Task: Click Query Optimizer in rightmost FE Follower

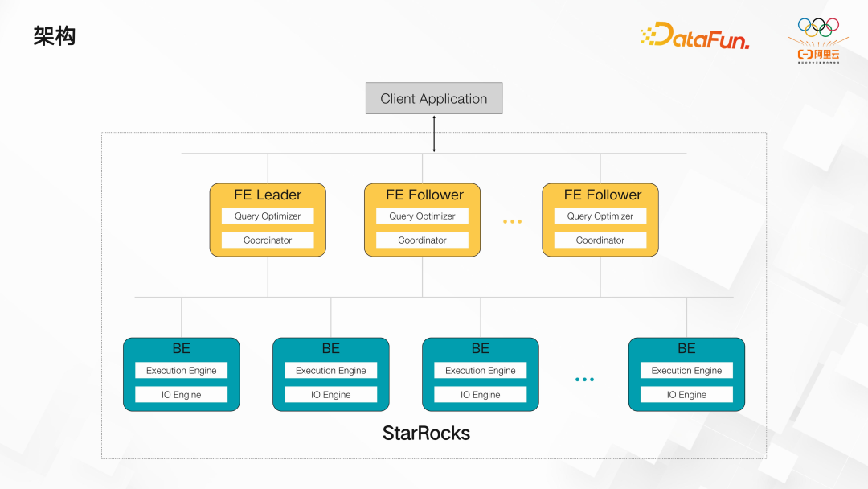Action: (600, 216)
